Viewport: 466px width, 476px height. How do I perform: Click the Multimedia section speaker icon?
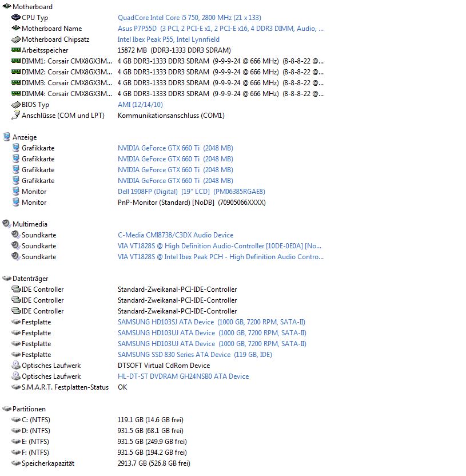pos(7,224)
